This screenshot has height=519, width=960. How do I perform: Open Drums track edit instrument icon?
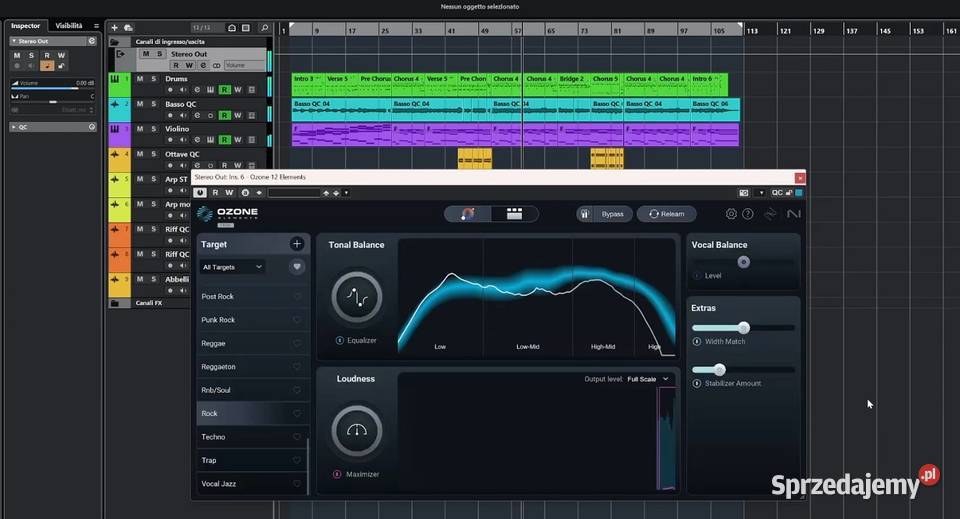coord(211,90)
